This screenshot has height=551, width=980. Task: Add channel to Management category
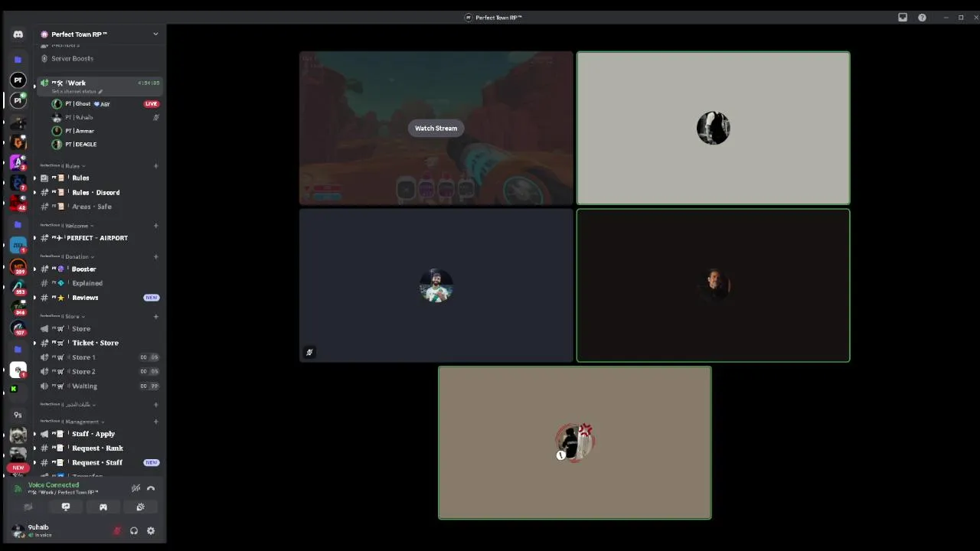tap(155, 422)
